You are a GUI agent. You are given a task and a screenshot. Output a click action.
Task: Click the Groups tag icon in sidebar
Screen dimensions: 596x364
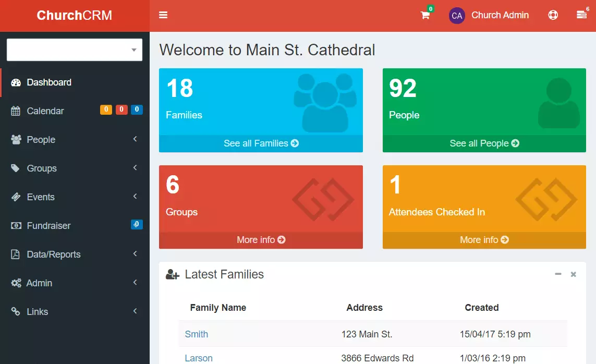click(x=15, y=168)
